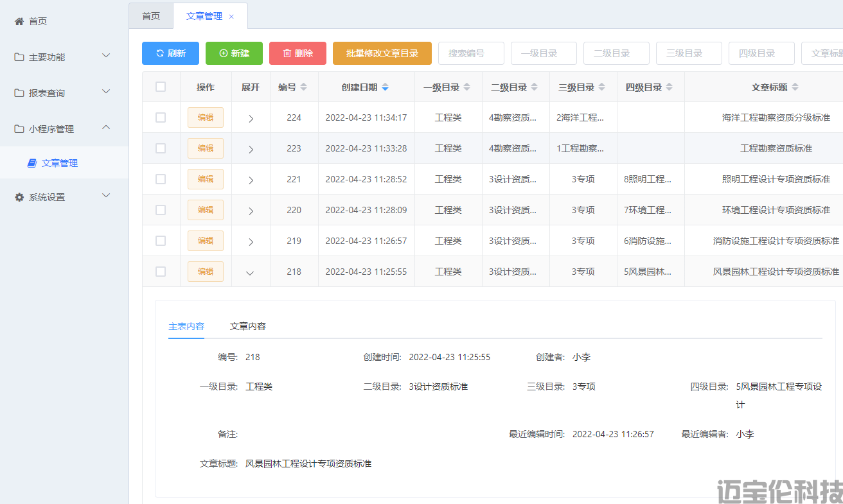Click the title cell 海洋工程勘察资质分级标准
Image resolution: width=843 pixels, height=504 pixels.
776,117
